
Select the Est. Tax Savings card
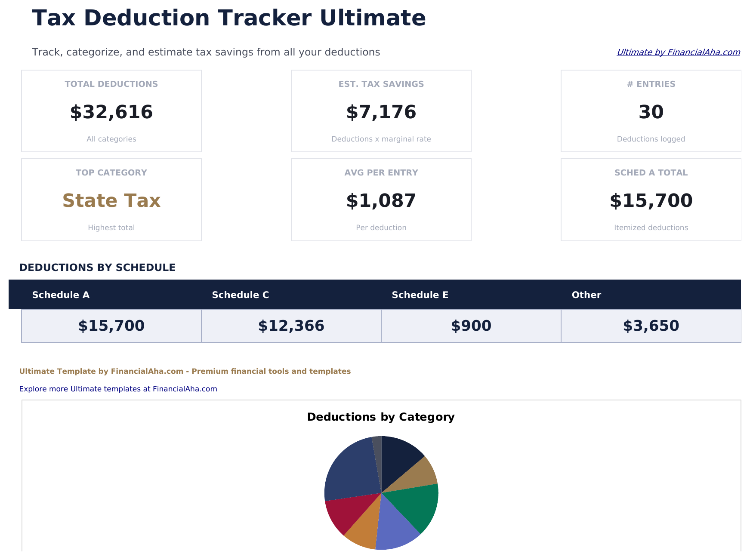pyautogui.click(x=381, y=111)
